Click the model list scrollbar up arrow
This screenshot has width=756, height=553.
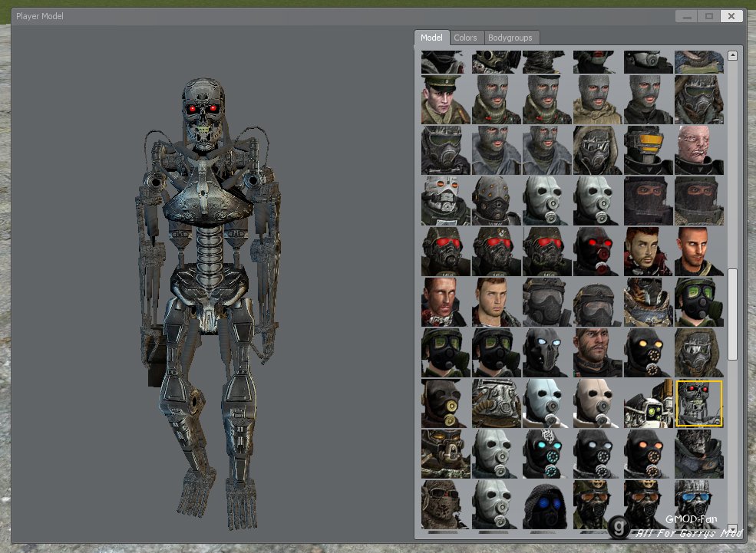coord(731,54)
